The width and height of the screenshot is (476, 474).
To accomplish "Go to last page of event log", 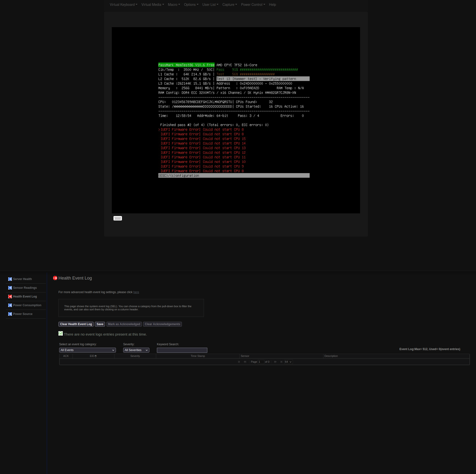I will [281, 362].
